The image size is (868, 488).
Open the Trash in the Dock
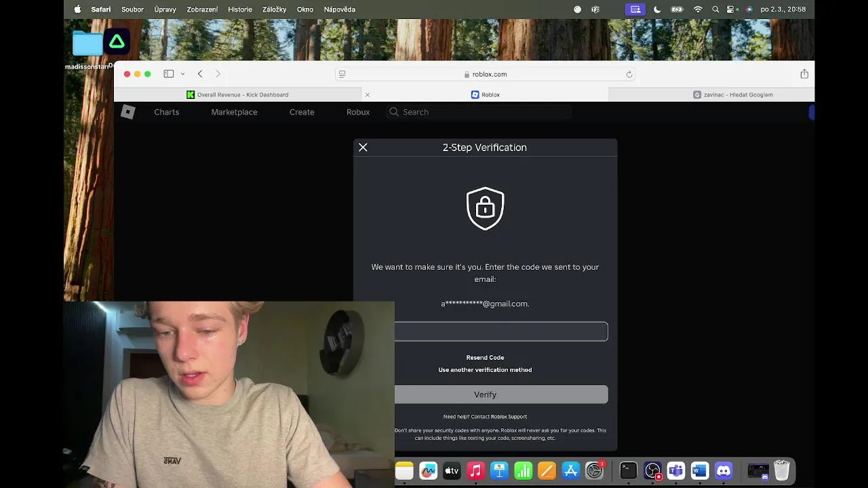tap(782, 470)
